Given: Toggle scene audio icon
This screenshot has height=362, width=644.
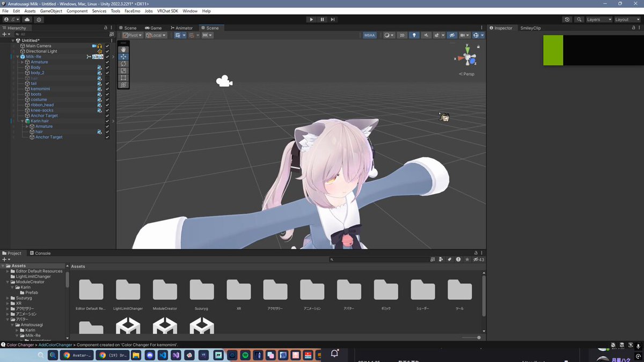Looking at the screenshot, I should coord(427,35).
